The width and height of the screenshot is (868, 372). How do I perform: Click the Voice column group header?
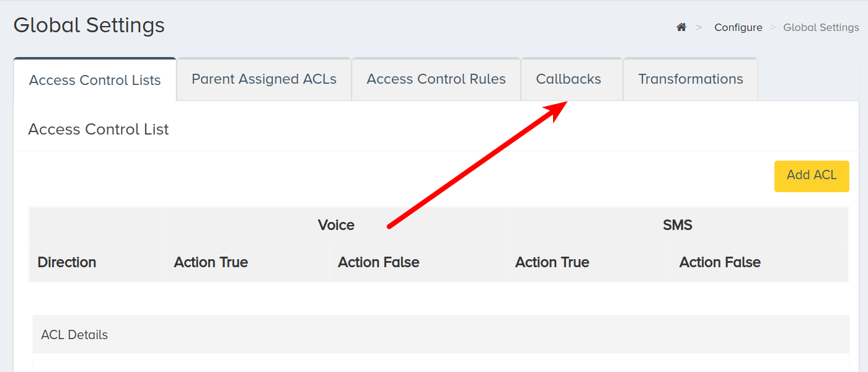pyautogui.click(x=336, y=225)
